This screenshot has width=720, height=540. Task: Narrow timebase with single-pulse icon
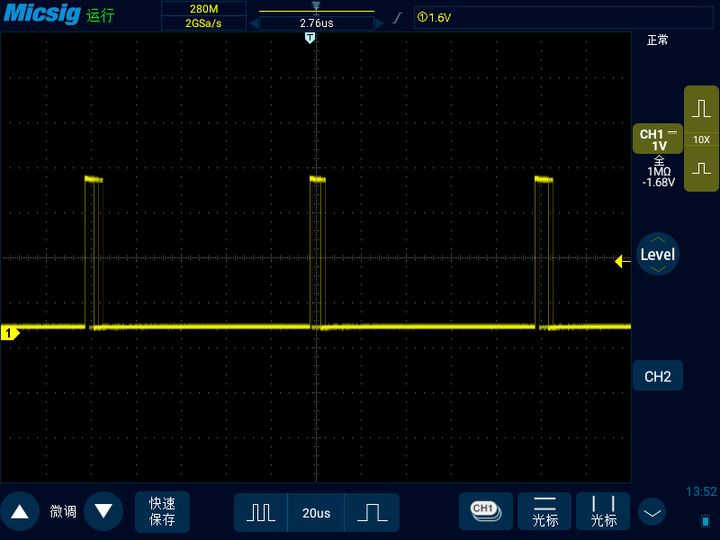point(372,512)
